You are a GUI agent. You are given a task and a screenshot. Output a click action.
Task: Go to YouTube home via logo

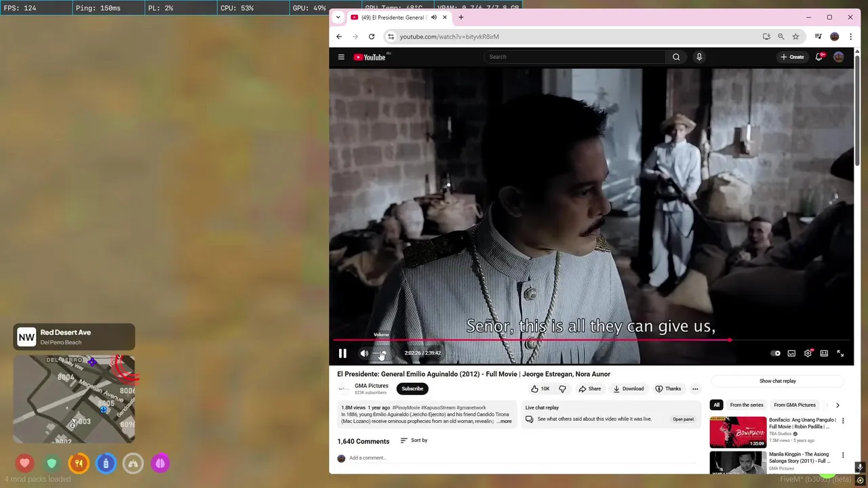pos(370,57)
